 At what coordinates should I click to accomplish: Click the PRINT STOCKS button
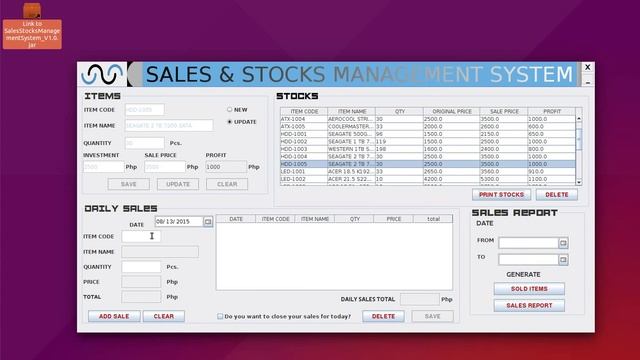click(x=501, y=195)
